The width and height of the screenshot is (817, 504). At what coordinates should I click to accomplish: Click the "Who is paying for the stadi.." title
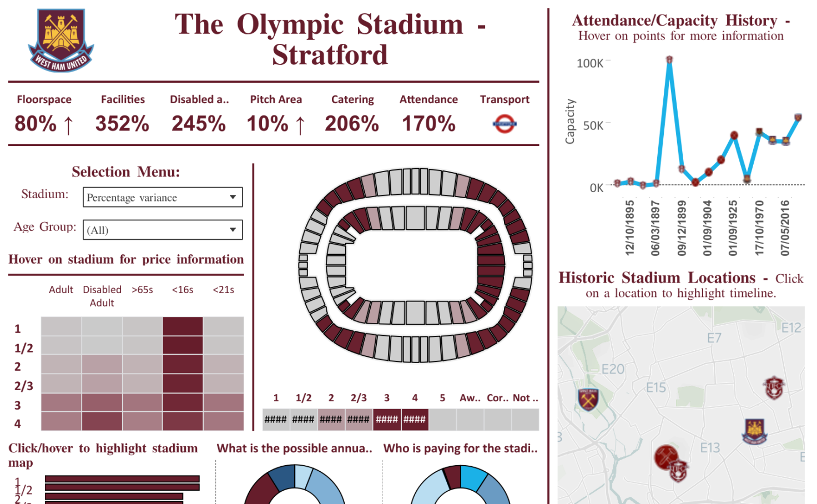click(460, 448)
